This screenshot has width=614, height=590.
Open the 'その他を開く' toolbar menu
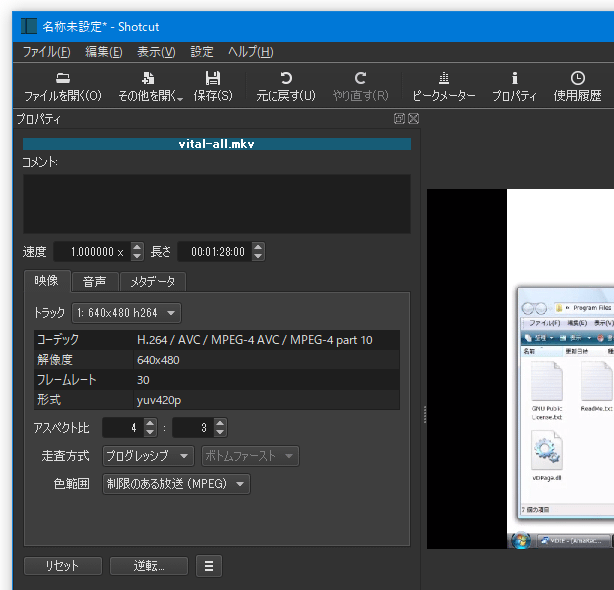[x=150, y=87]
